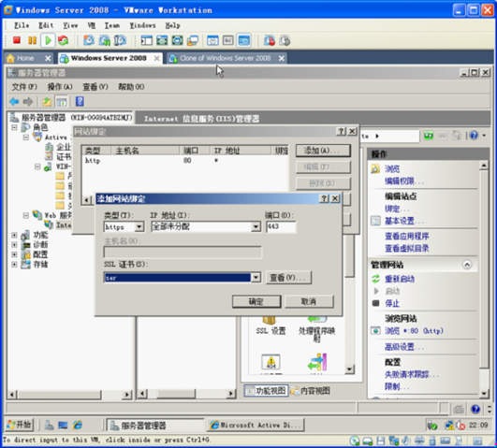Image resolution: width=497 pixels, height=448 pixels.
Task: Open the 查看(V) menu in Server Manager
Action: 95,86
